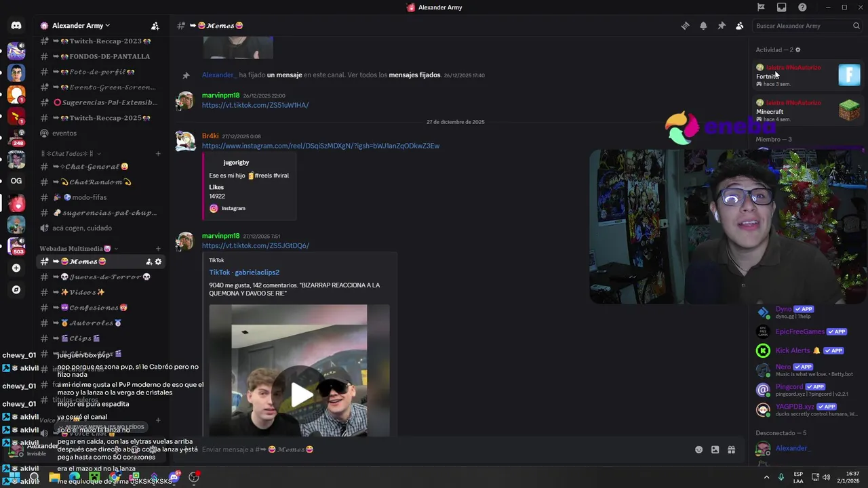Open the Clips channel
This screenshot has width=868, height=488.
pyautogui.click(x=100, y=338)
